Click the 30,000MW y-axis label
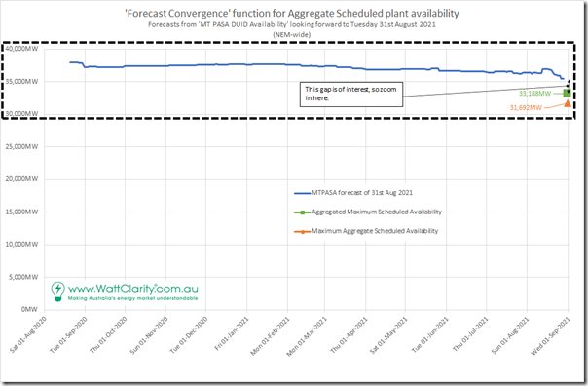Screen dimensions: 588x386 pos(21,113)
